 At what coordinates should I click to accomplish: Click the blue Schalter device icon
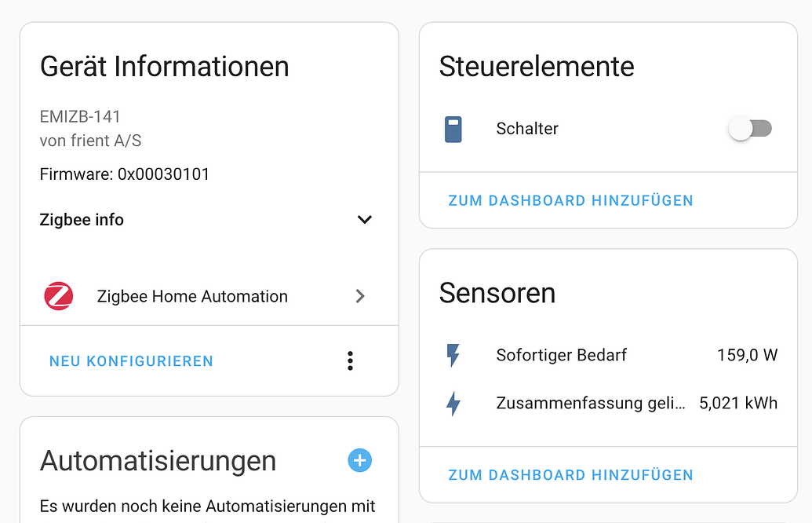(x=453, y=128)
